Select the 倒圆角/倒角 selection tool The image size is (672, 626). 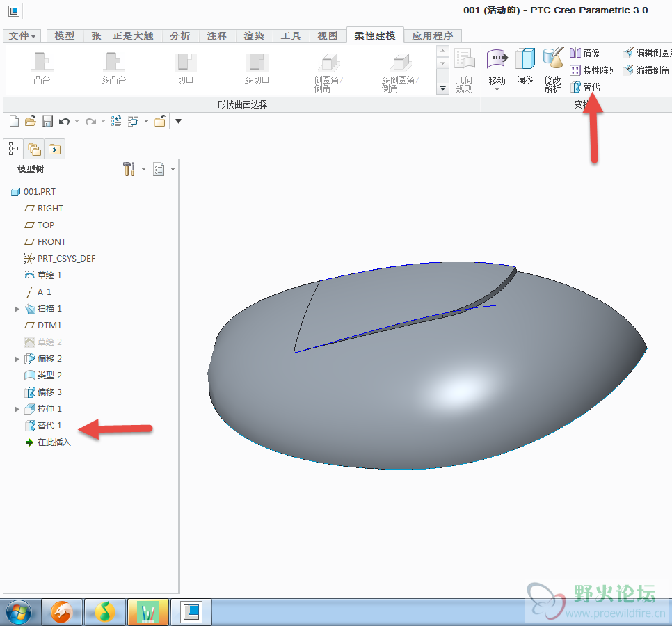(329, 72)
